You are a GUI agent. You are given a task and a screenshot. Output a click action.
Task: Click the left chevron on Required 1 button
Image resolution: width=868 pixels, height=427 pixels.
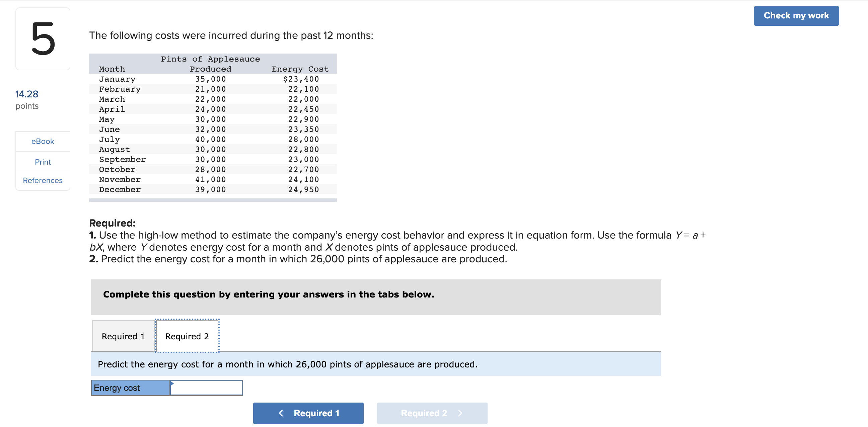click(x=281, y=413)
